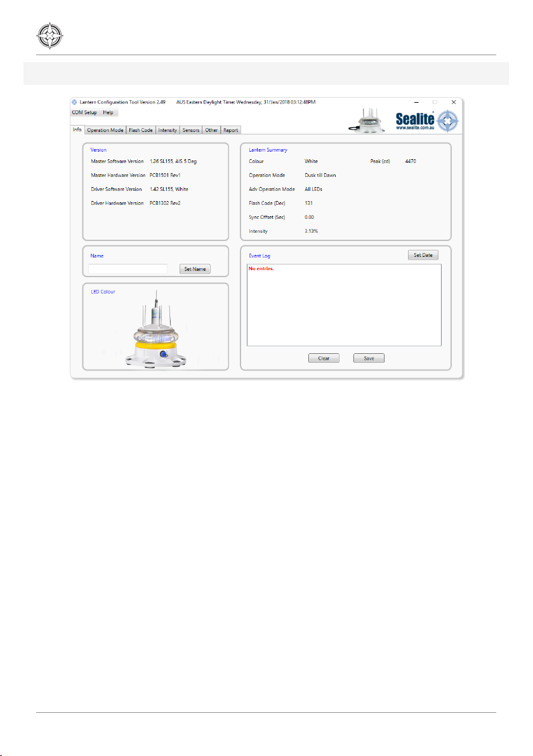Open the Intensity tab
This screenshot has height=756, width=533.
point(168,130)
